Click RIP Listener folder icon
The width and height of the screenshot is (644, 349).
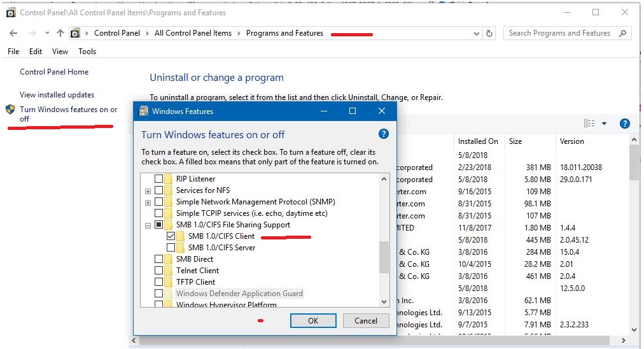tap(169, 179)
